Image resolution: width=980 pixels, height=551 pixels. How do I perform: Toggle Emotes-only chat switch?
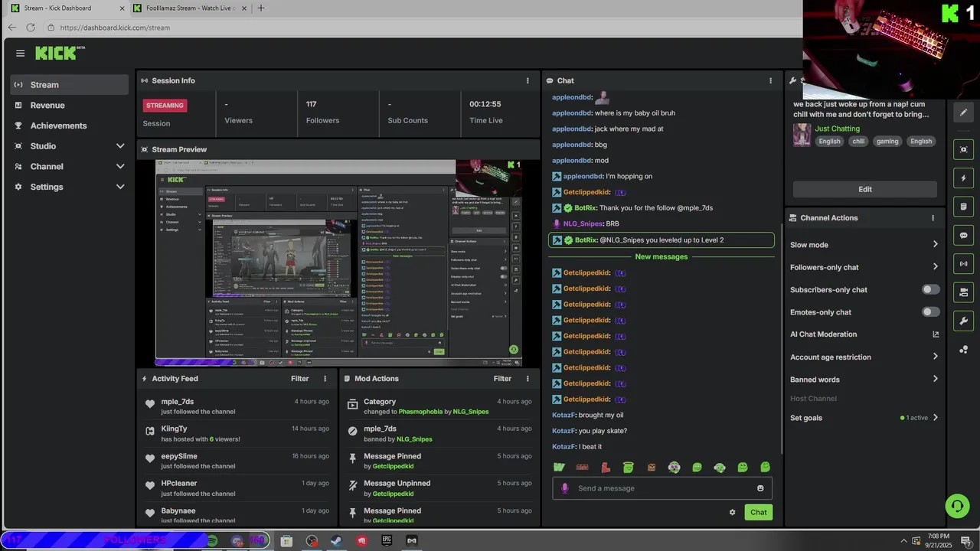930,312
